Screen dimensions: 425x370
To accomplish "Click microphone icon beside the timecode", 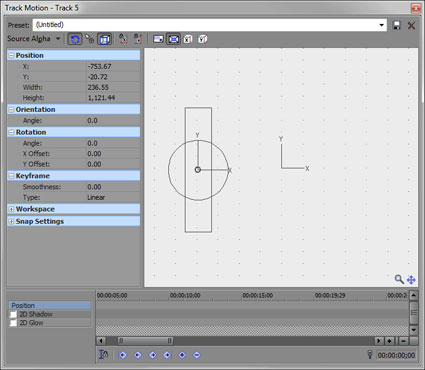I will 369,355.
